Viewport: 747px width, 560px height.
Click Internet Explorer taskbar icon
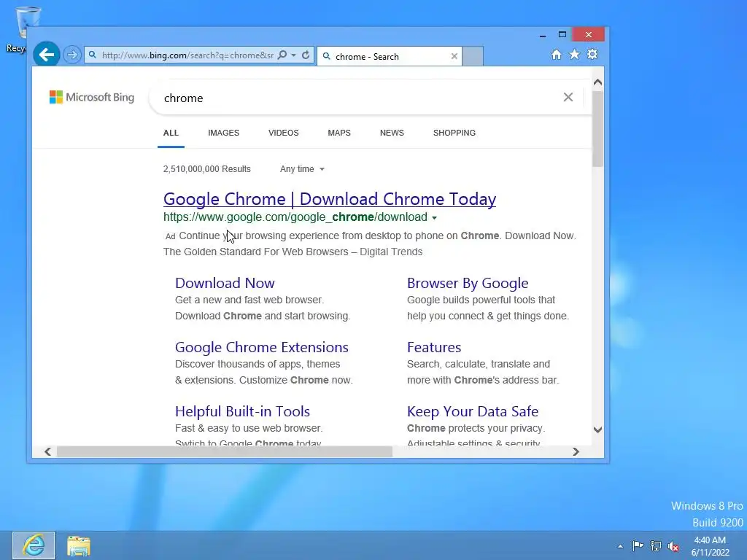click(x=34, y=545)
